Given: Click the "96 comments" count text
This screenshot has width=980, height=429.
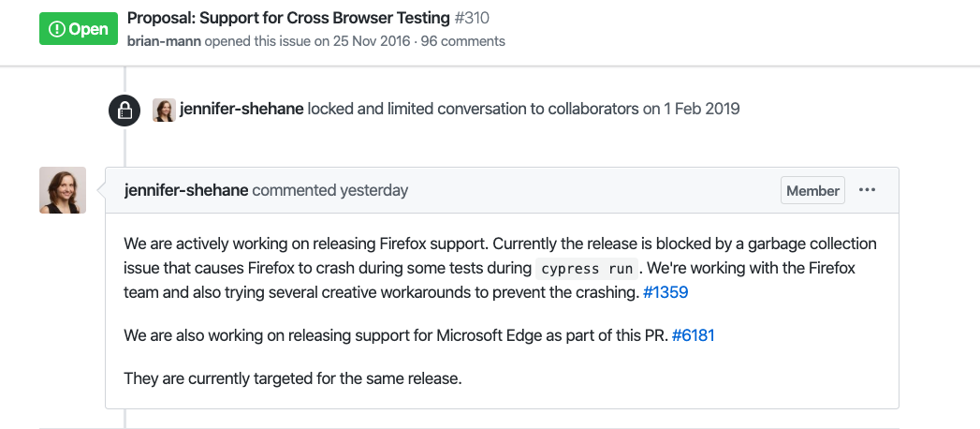Looking at the screenshot, I should pyautogui.click(x=463, y=41).
